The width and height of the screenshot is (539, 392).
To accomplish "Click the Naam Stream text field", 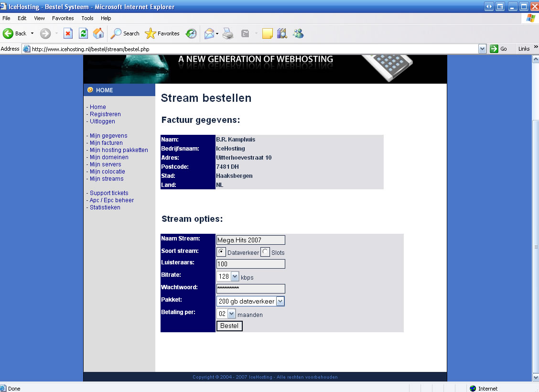I will point(250,240).
